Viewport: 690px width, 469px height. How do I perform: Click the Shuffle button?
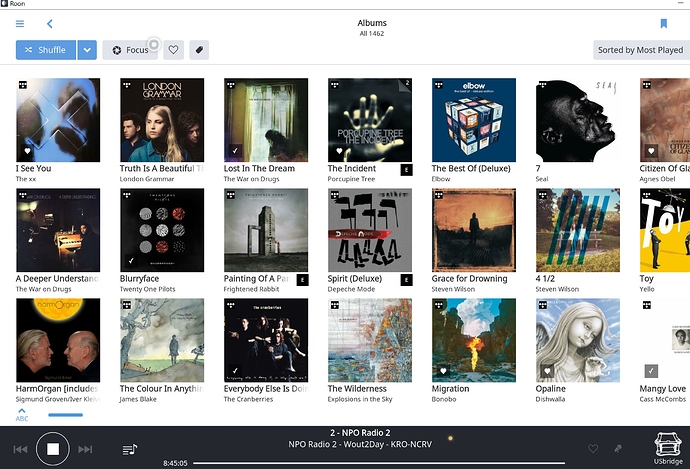click(46, 50)
